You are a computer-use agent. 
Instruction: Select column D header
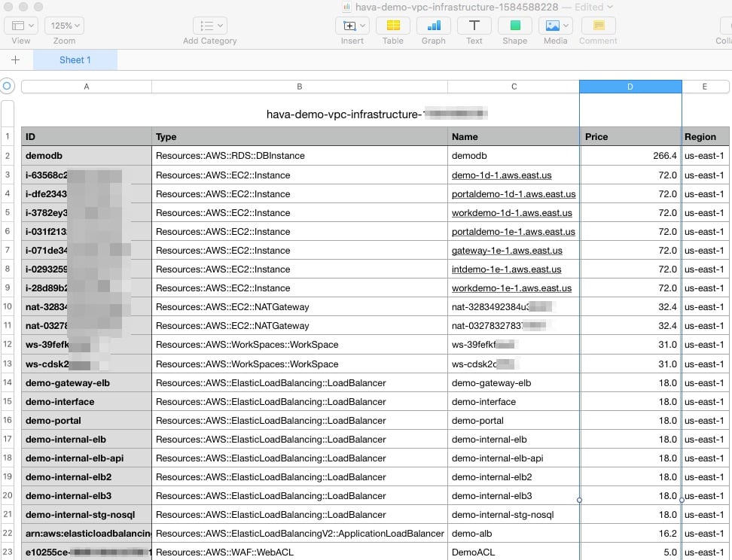(x=630, y=87)
